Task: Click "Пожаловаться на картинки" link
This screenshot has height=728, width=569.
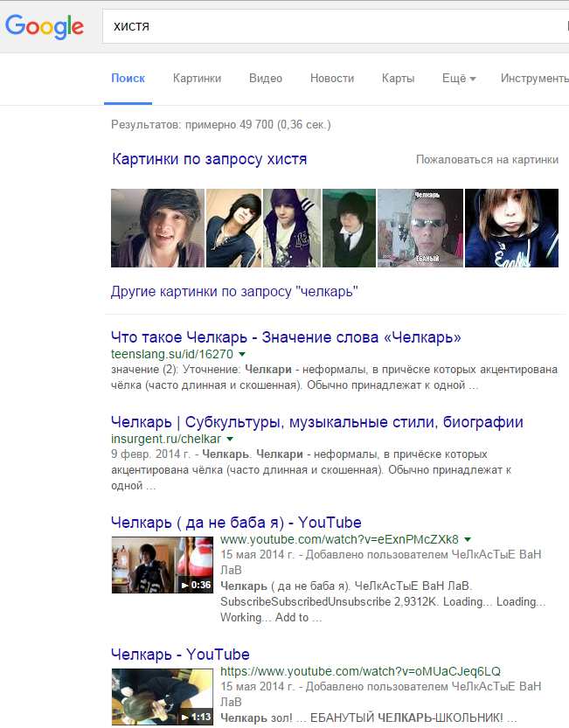Action: (x=487, y=160)
